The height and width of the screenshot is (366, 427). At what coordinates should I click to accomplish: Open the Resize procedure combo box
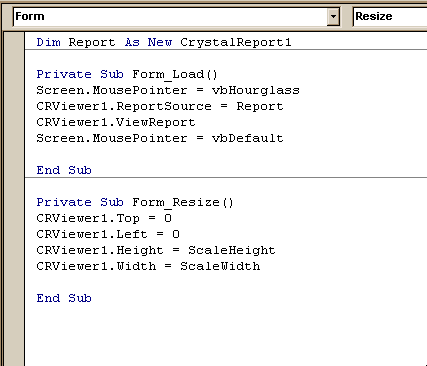coord(390,16)
